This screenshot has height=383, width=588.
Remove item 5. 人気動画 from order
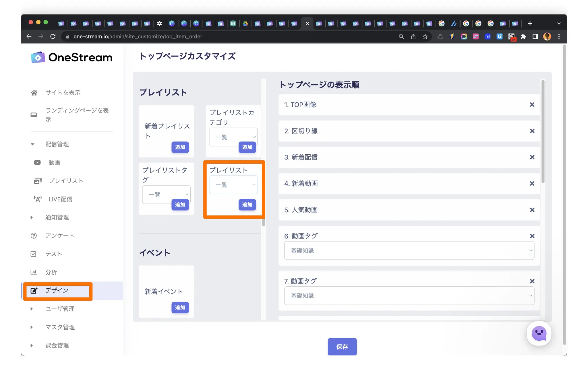coord(532,210)
